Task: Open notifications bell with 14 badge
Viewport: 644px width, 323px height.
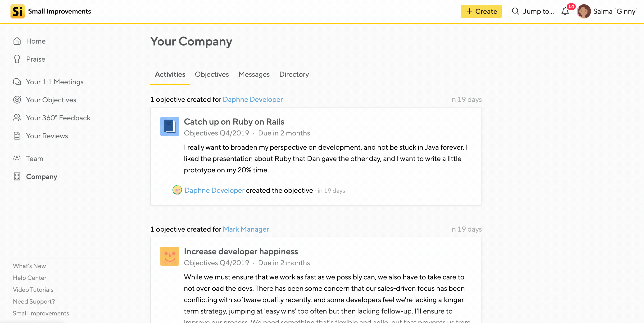Action: 566,11
